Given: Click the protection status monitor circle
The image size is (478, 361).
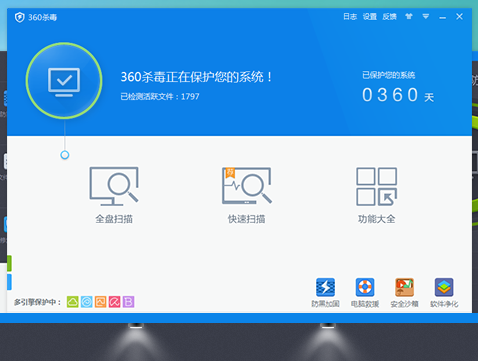Looking at the screenshot, I should click(64, 81).
